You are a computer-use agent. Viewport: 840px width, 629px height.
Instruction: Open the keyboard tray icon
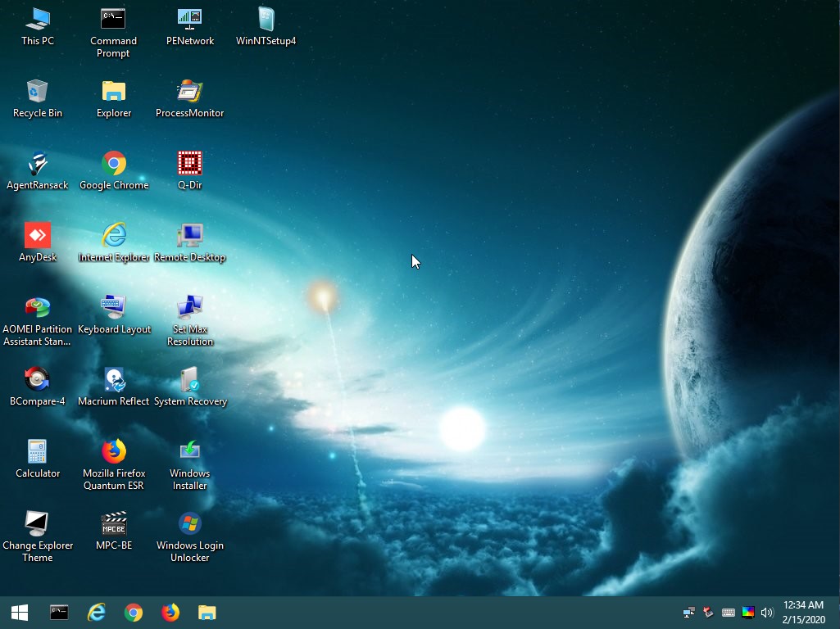coord(728,613)
